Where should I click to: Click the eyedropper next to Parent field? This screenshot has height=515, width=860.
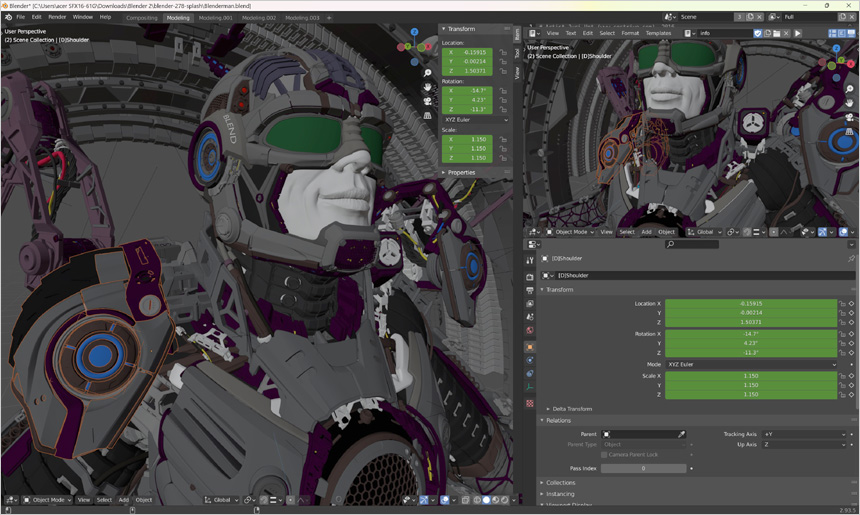pos(682,434)
